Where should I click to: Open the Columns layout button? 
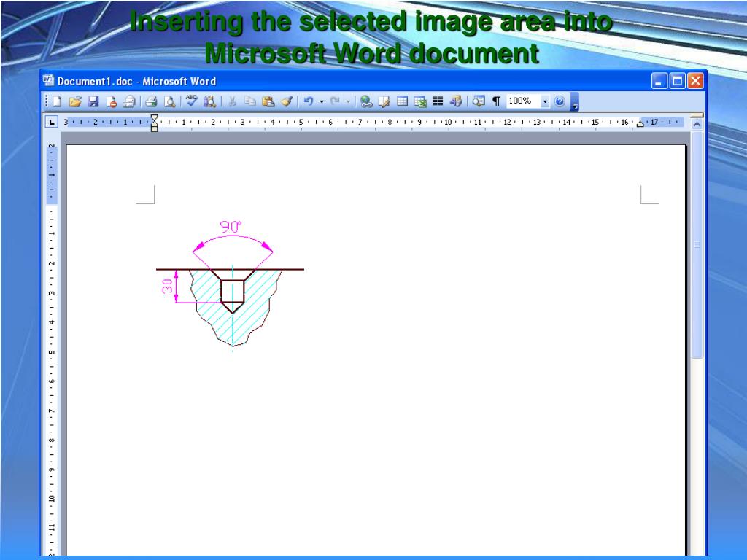[x=438, y=101]
